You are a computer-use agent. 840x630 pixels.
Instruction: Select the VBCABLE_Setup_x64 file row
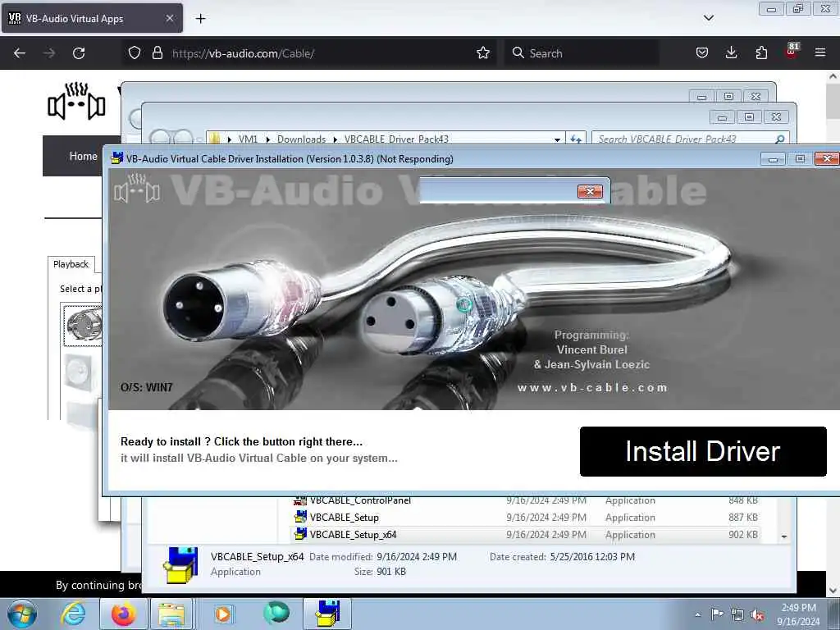[525, 535]
